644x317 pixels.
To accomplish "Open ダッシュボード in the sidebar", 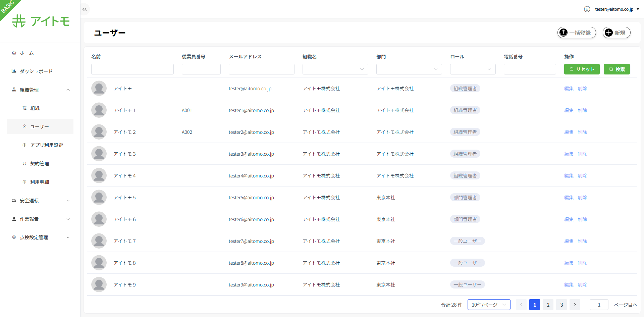I will [36, 71].
